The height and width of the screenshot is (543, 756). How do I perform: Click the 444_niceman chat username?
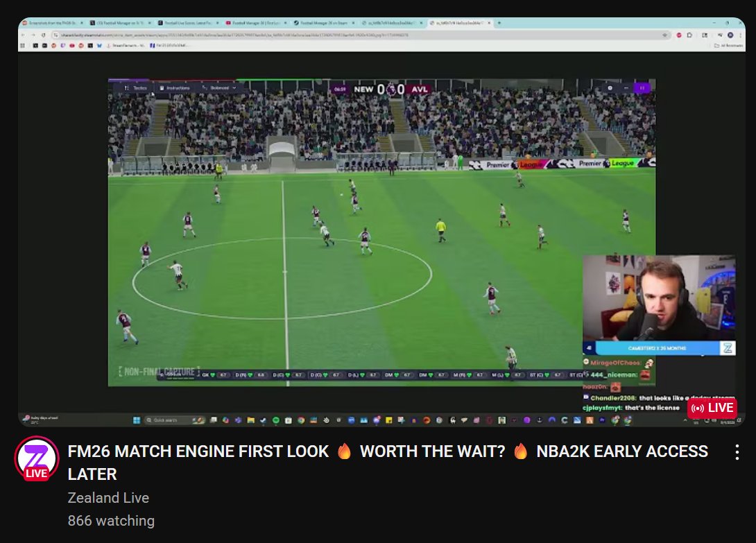click(614, 374)
